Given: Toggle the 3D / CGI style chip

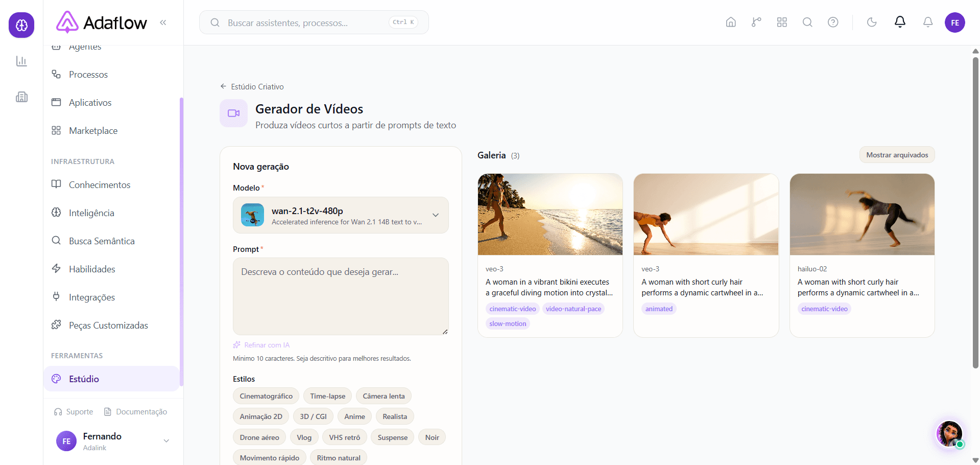Looking at the screenshot, I should tap(313, 416).
